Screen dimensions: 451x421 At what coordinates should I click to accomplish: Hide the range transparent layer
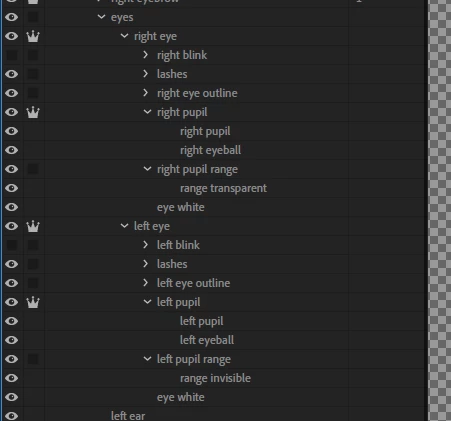click(x=12, y=188)
